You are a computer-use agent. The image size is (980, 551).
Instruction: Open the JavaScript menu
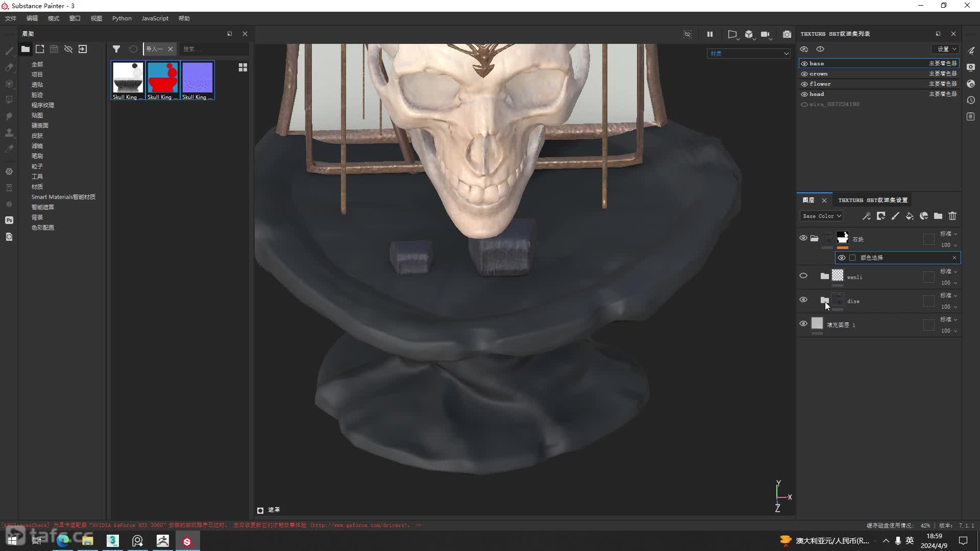tap(155, 18)
